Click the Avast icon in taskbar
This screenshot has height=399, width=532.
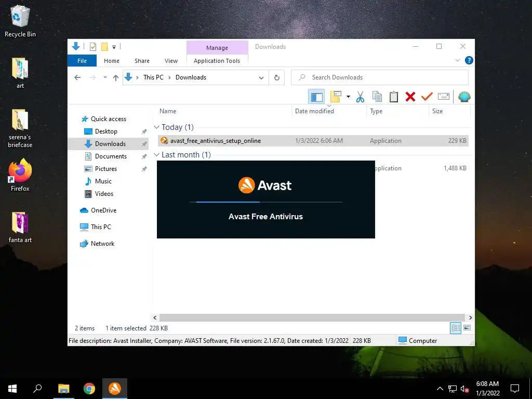[115, 389]
